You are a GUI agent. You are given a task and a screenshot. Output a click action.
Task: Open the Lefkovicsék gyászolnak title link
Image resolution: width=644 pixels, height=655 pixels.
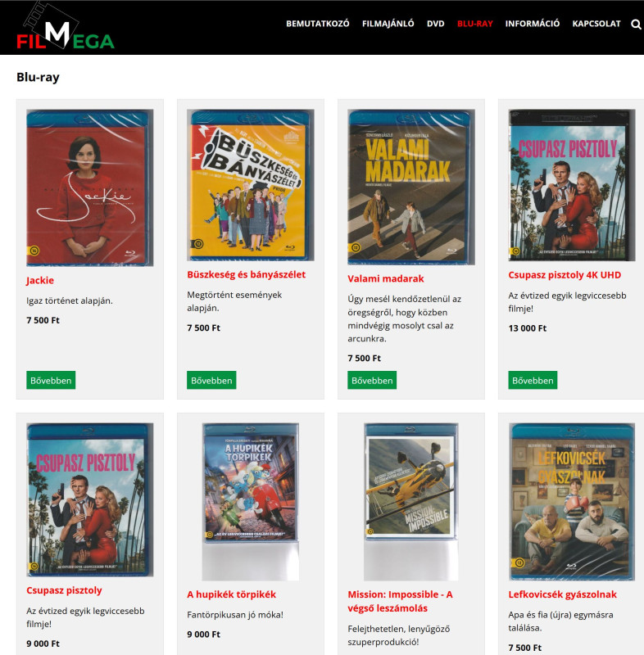point(563,594)
